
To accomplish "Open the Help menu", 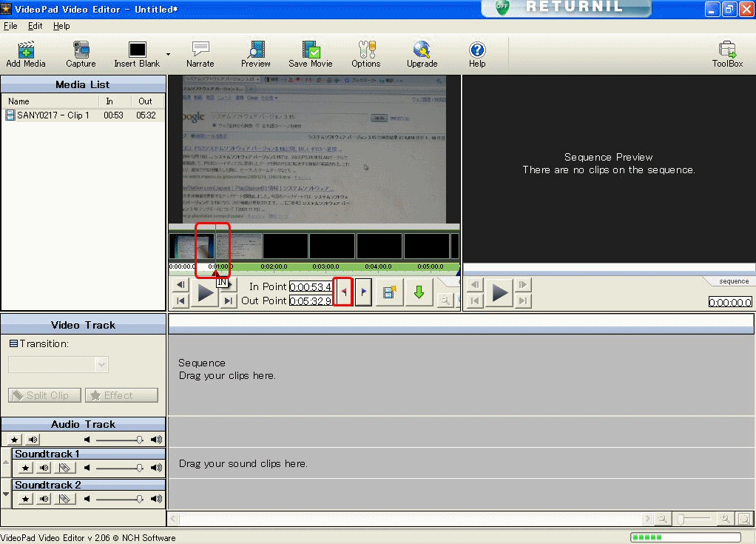I will tap(61, 26).
